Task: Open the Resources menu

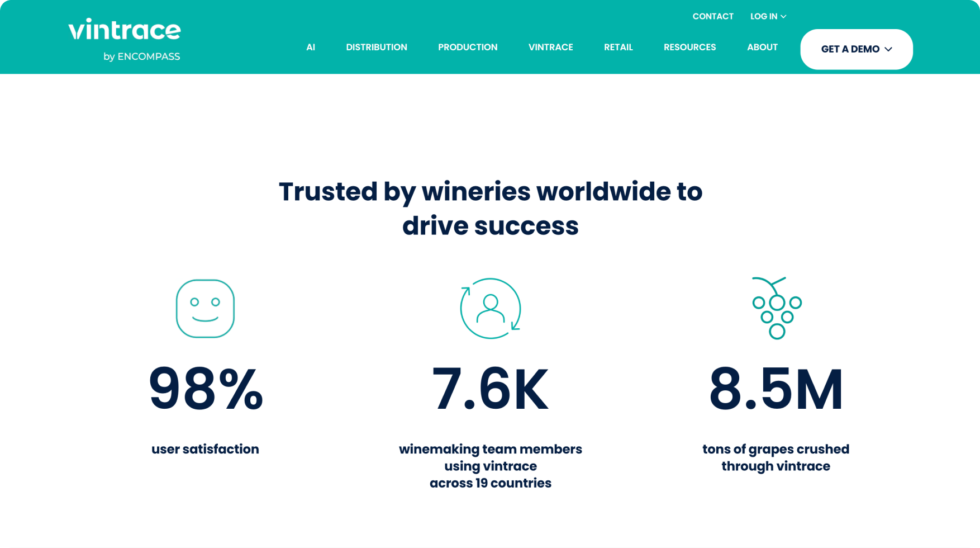Action: [690, 47]
